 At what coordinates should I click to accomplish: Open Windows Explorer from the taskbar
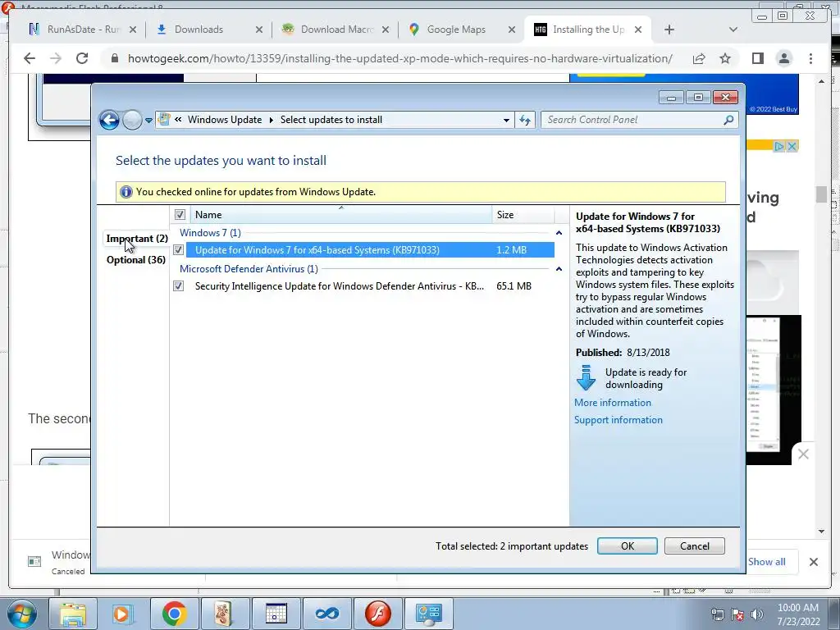(73, 614)
